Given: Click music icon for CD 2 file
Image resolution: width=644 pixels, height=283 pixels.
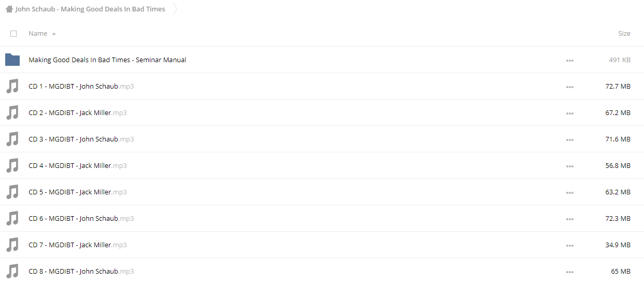Looking at the screenshot, I should [x=12, y=112].
